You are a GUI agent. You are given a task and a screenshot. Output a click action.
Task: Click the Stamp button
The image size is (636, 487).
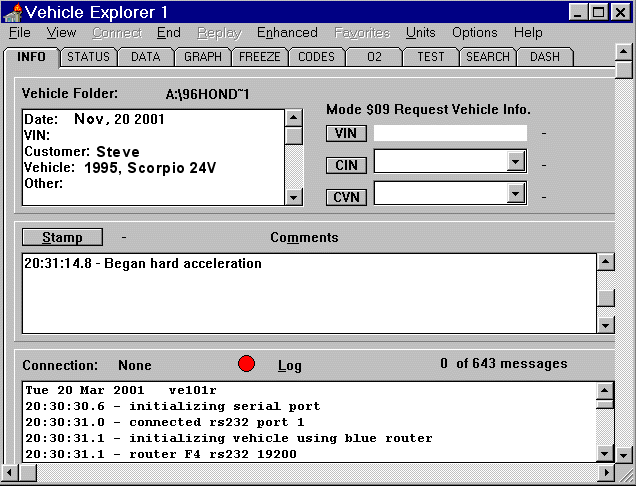62,238
